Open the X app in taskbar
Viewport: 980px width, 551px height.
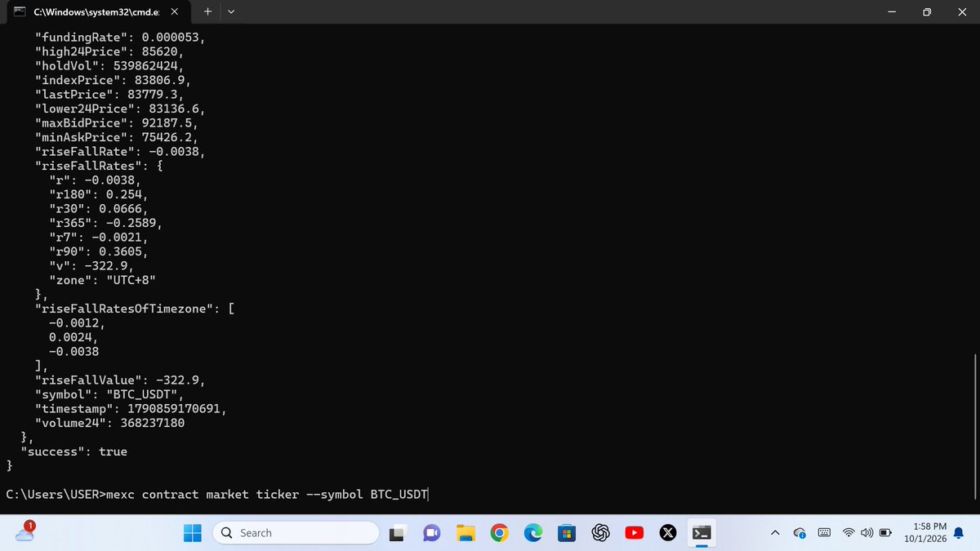coord(667,533)
